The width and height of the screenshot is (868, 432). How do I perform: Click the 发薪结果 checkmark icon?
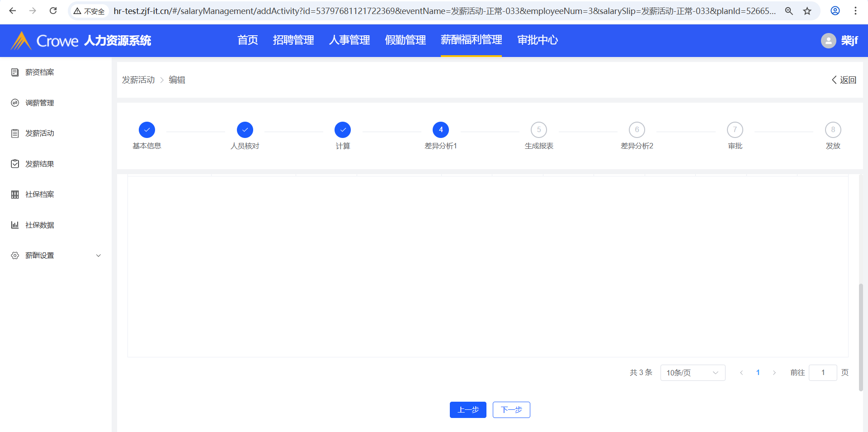pyautogui.click(x=15, y=164)
